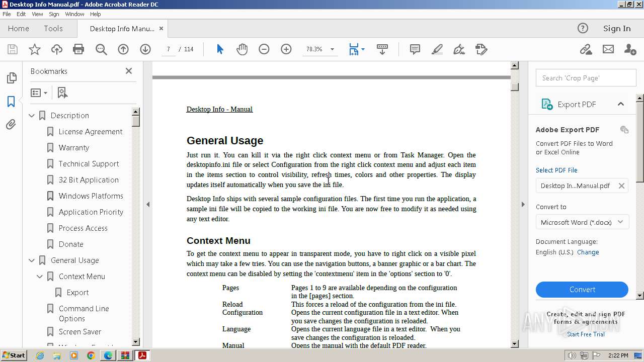Switch to the Tools tab

[x=53, y=28]
